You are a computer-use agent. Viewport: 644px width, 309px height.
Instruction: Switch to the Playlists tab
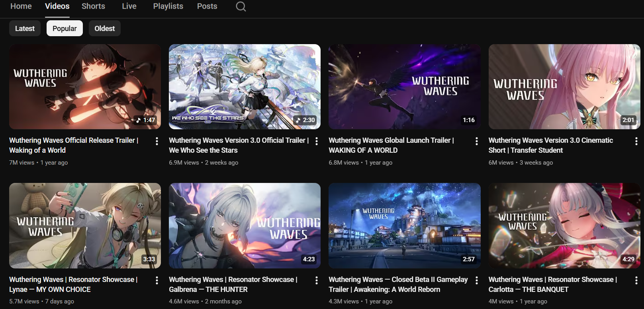pos(168,6)
